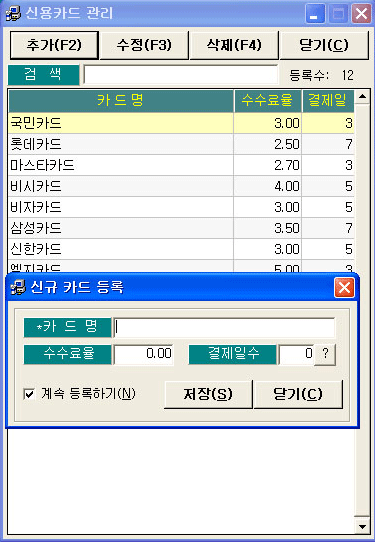Click the 신용카드 관리 title bar icon
Image resolution: width=375 pixels, height=542 pixels.
tap(13, 14)
